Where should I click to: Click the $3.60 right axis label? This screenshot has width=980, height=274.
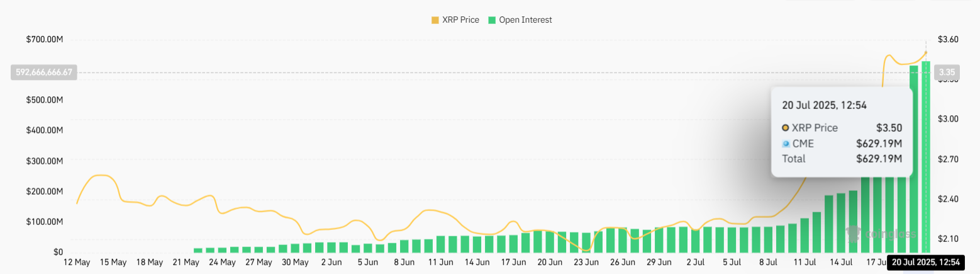click(948, 40)
